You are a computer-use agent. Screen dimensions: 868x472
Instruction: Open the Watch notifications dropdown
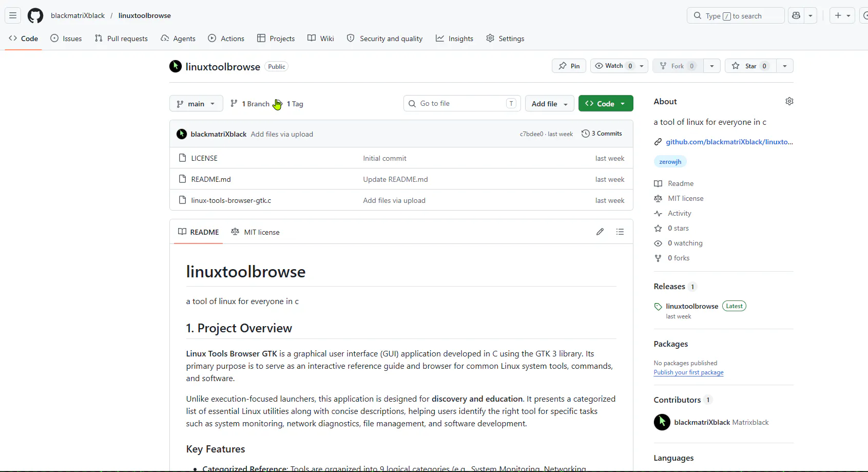(620, 66)
